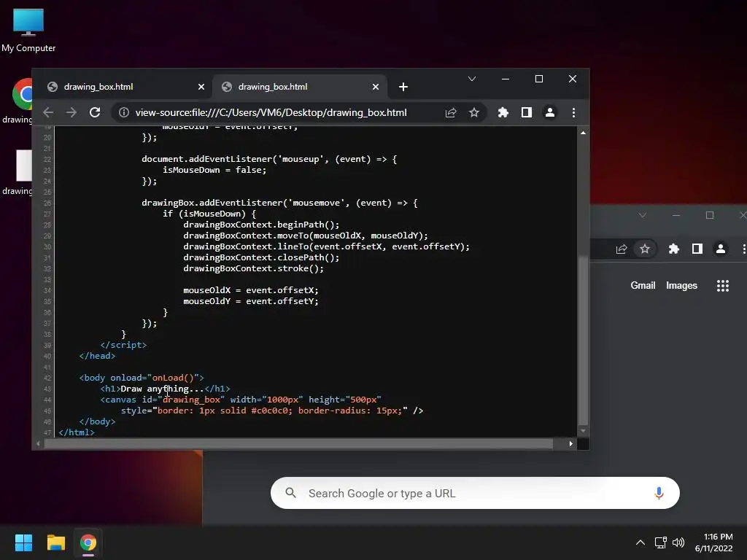Show hidden system tray icons

pos(640,542)
